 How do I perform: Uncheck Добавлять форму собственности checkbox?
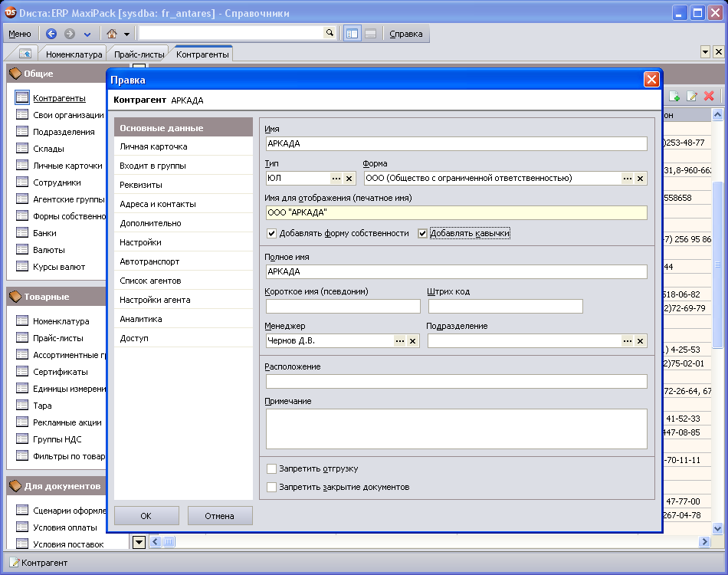271,233
